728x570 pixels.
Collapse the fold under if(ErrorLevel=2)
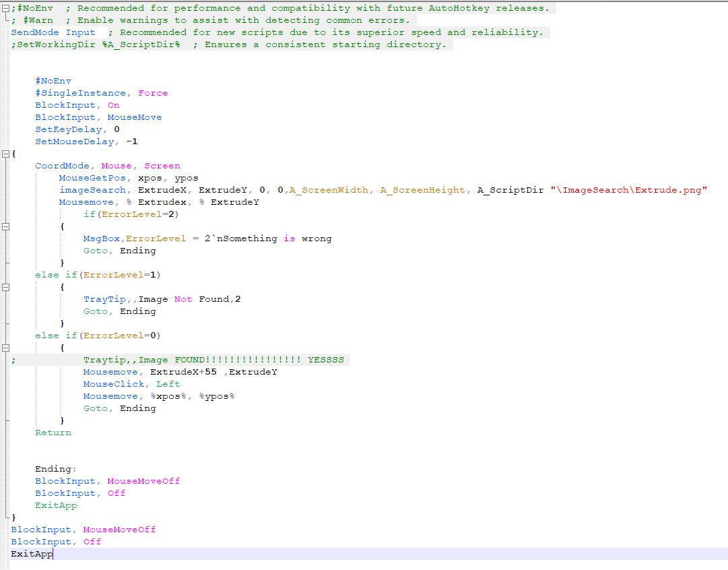point(5,226)
